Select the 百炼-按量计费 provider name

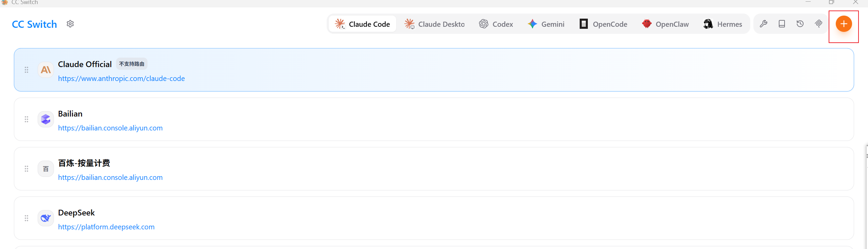pos(84,163)
